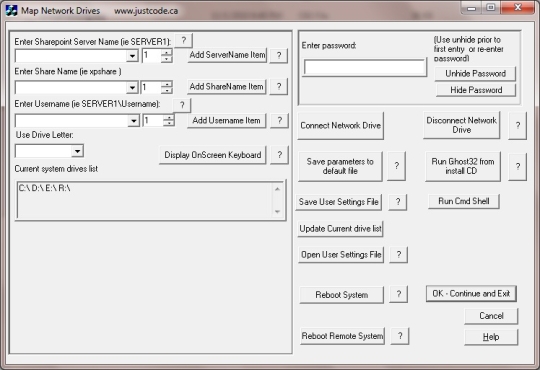Open help next to Add ServerName Item
540x370 pixels.
[x=279, y=55]
